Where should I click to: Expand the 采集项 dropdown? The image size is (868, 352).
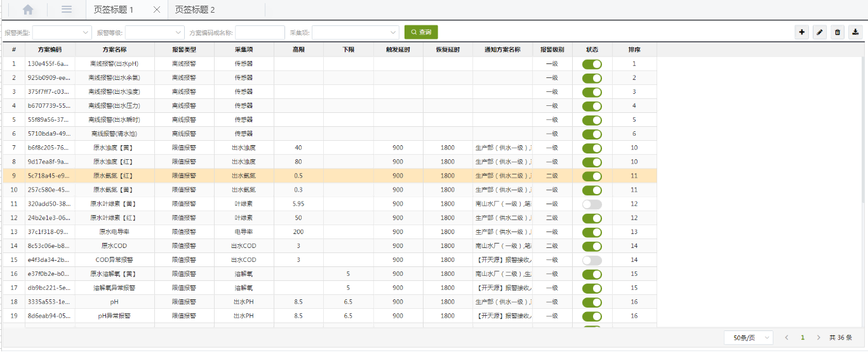[355, 32]
